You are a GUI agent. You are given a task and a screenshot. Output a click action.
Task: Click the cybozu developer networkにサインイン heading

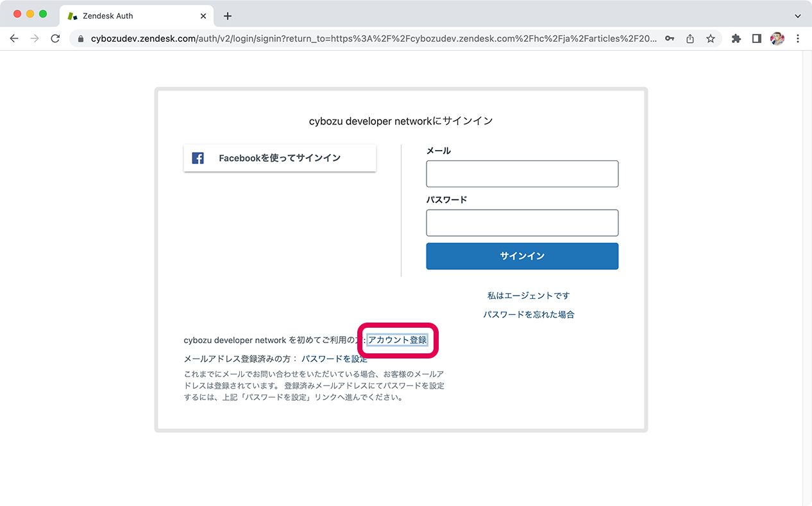click(401, 121)
